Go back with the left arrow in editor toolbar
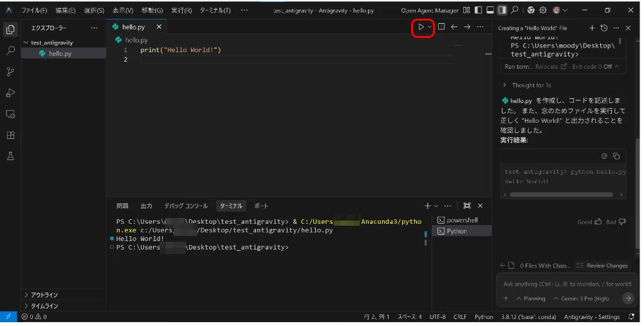Viewport: 644px width, 326px height. pyautogui.click(x=454, y=27)
